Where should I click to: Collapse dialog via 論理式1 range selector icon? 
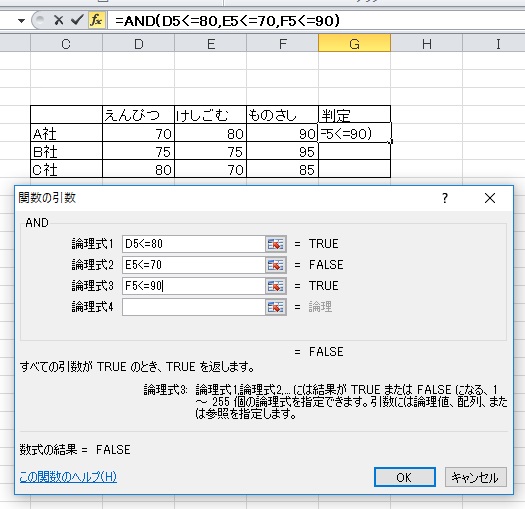(276, 244)
